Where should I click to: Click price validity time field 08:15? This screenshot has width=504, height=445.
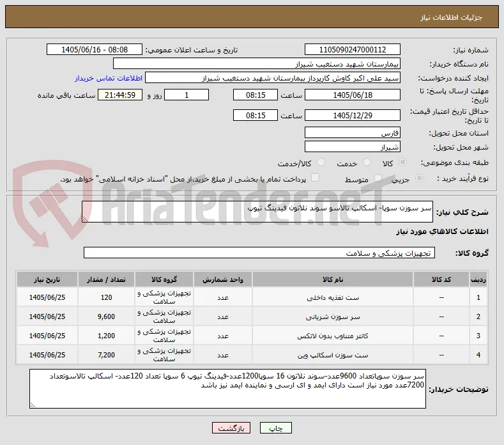coord(256,115)
